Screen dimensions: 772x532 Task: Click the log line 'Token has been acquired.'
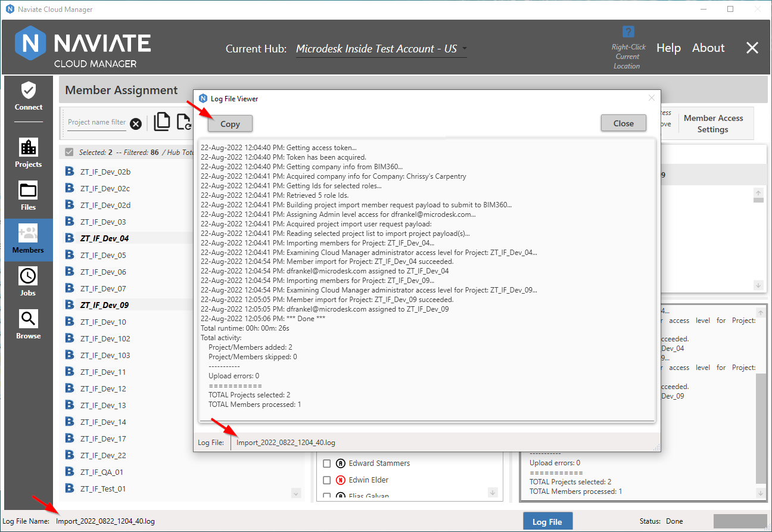coord(284,157)
